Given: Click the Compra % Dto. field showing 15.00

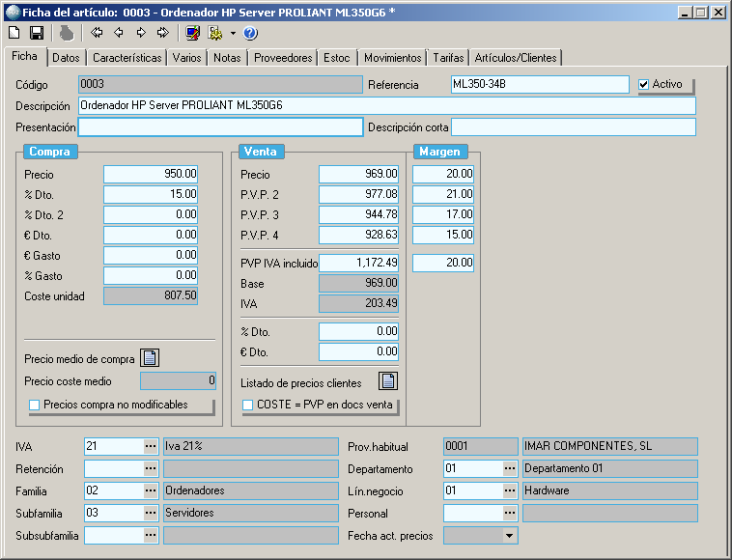Looking at the screenshot, I should pos(151,194).
